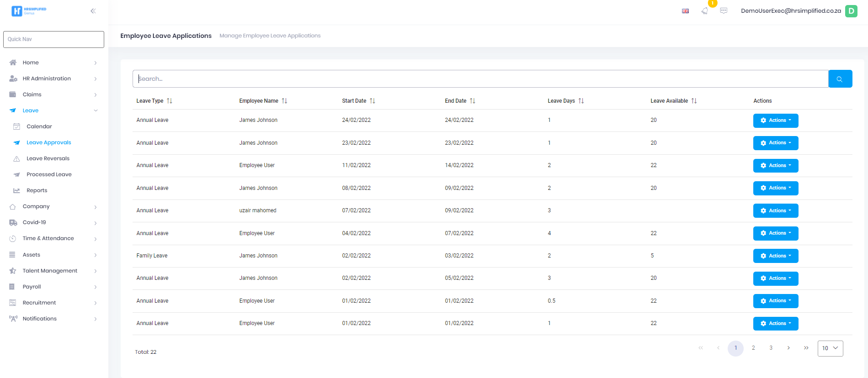Click the 14/02/2022 end date cell
Image resolution: width=868 pixels, height=378 pixels.
coord(459,165)
